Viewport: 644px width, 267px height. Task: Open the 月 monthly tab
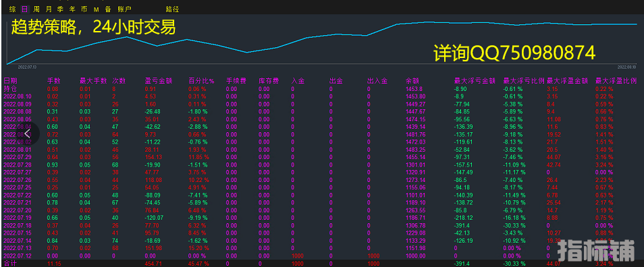click(x=49, y=9)
